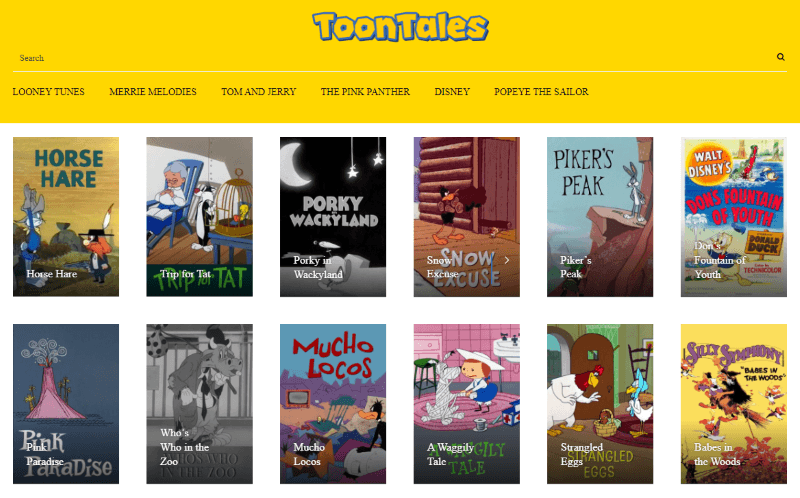Open Who's Who in the Zoo card

pyautogui.click(x=199, y=404)
